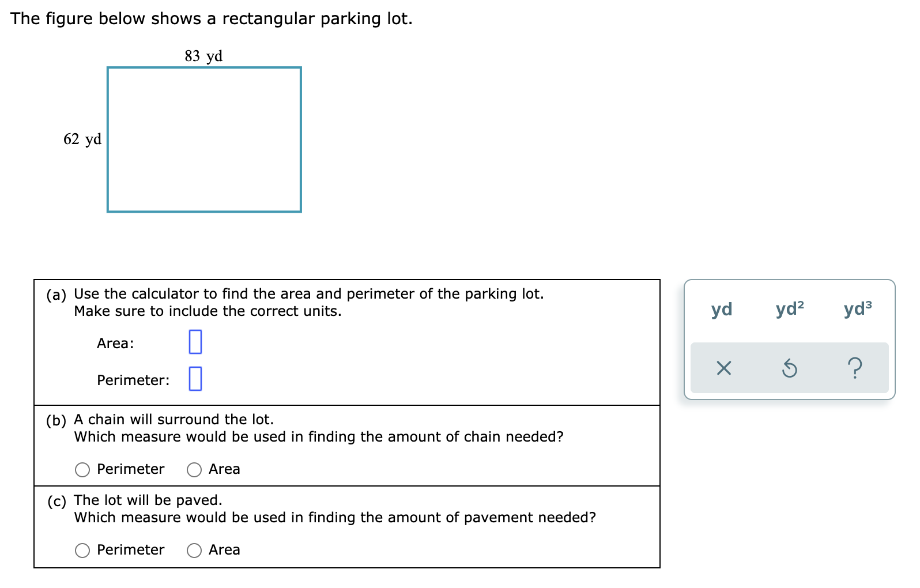
Task: Click the 83 yd dimension label above the rectangle
Action: click(x=203, y=56)
